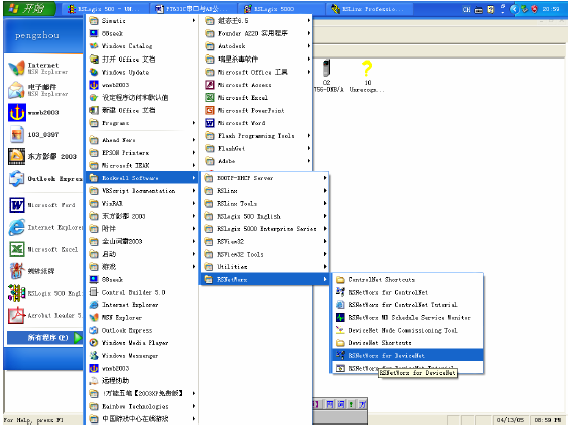Click the Windows Update icon
573x433 pixels.
click(94, 72)
